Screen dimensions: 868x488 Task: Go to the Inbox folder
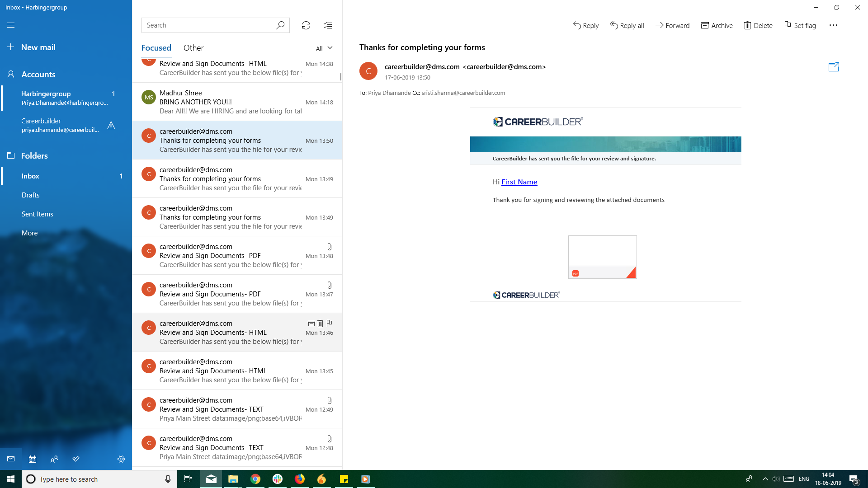click(x=66, y=176)
